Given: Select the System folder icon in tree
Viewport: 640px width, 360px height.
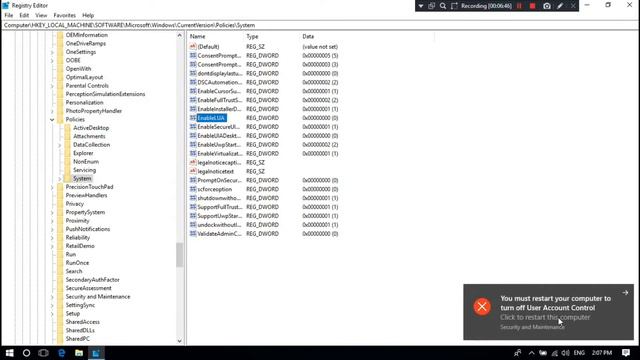Looking at the screenshot, I should point(67,178).
